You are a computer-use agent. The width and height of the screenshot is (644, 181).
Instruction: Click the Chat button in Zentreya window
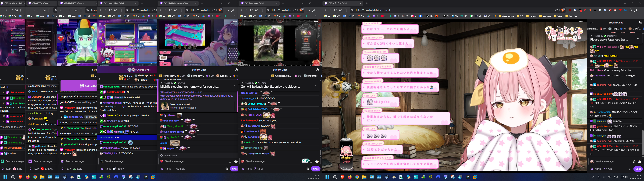(315, 169)
